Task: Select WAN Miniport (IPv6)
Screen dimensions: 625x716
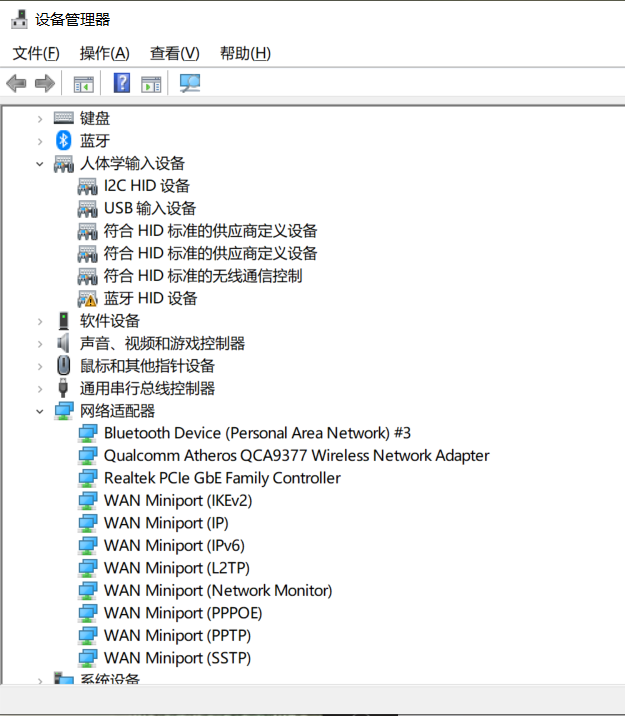Action: point(174,545)
